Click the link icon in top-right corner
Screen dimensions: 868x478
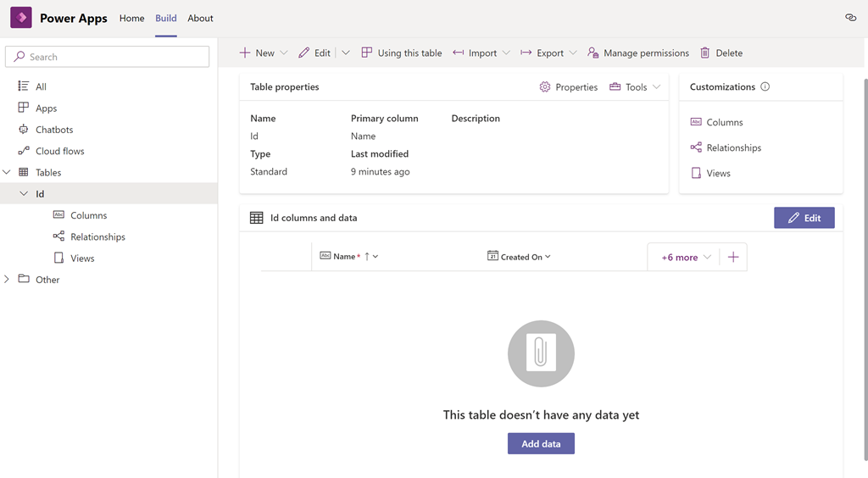pos(850,18)
